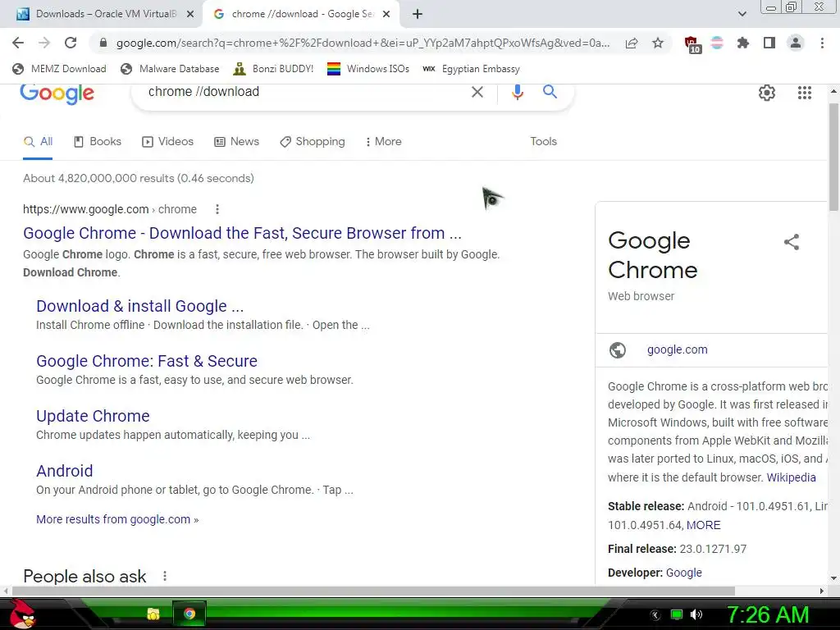This screenshot has height=630, width=840.
Task: View site information lock icon
Action: coord(103,43)
